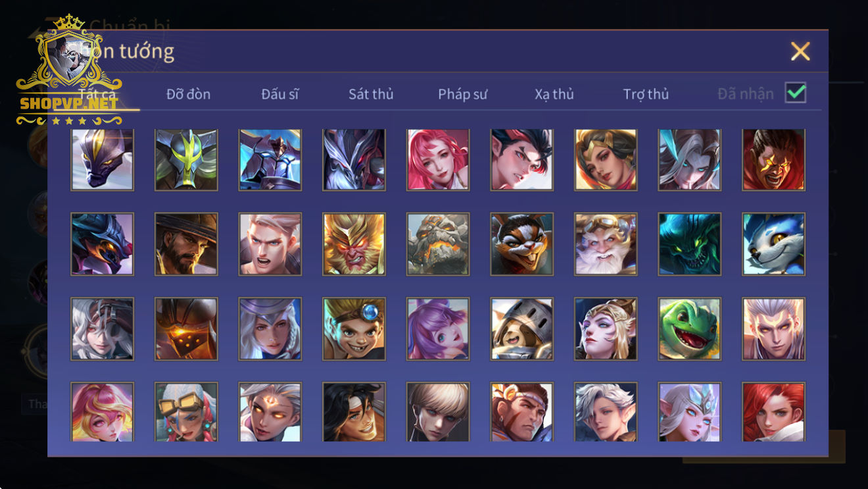The height and width of the screenshot is (489, 868).
Task: Choose the green chameleon hero portrait
Action: (x=690, y=329)
